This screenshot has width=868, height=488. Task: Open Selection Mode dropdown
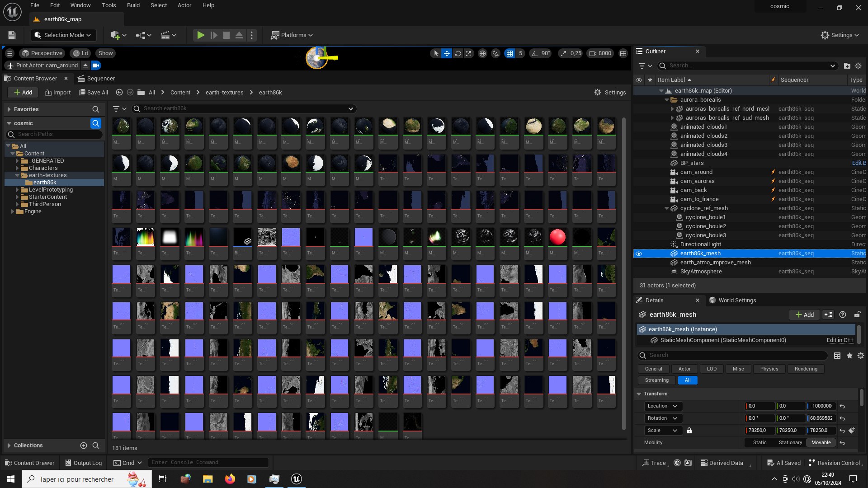63,35
